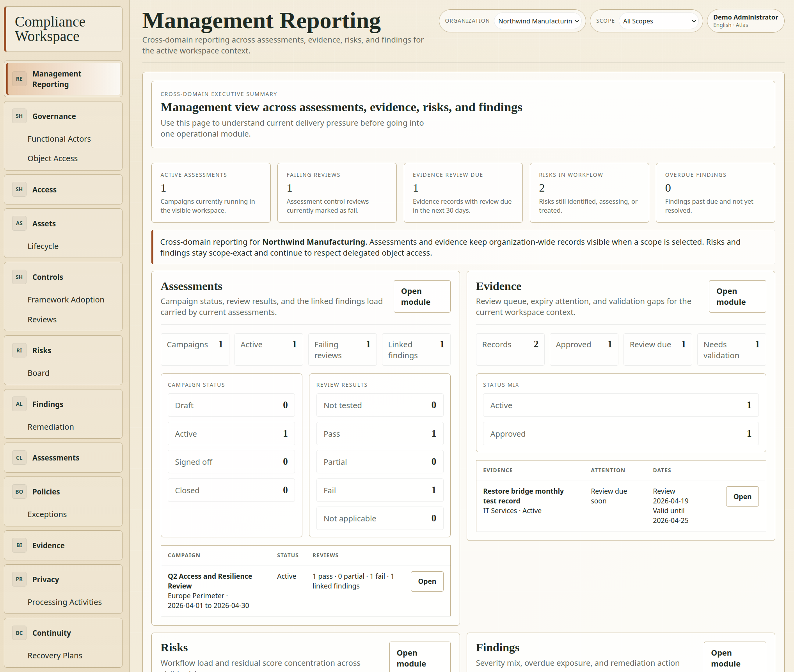The image size is (794, 672).
Task: Open the Assessments module button
Action: click(x=422, y=297)
